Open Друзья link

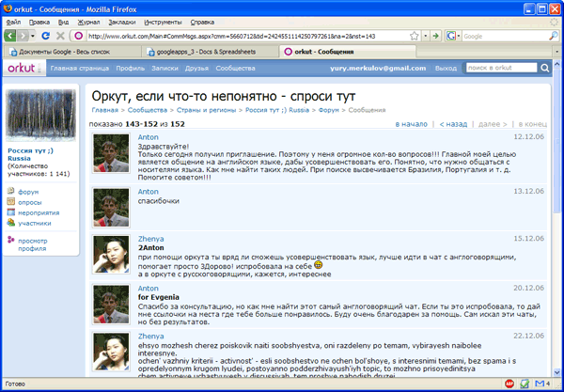coord(196,68)
